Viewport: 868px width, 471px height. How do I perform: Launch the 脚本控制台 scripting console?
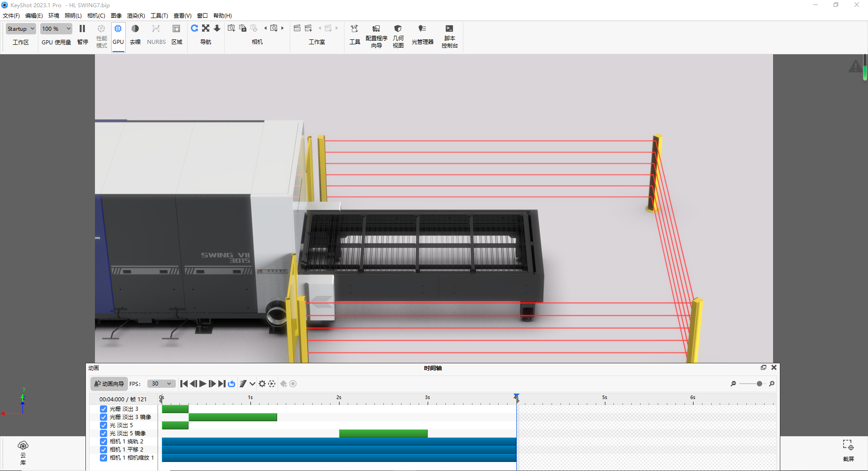(x=449, y=34)
